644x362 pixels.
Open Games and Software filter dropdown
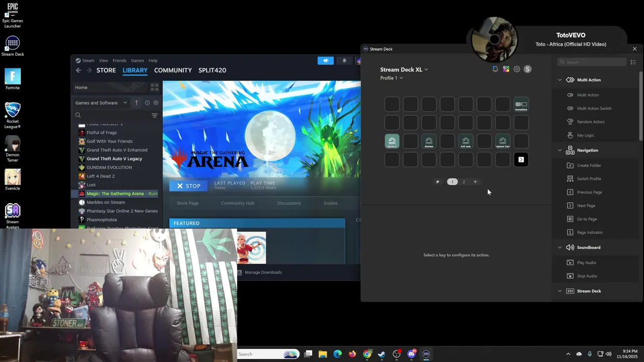(x=101, y=103)
